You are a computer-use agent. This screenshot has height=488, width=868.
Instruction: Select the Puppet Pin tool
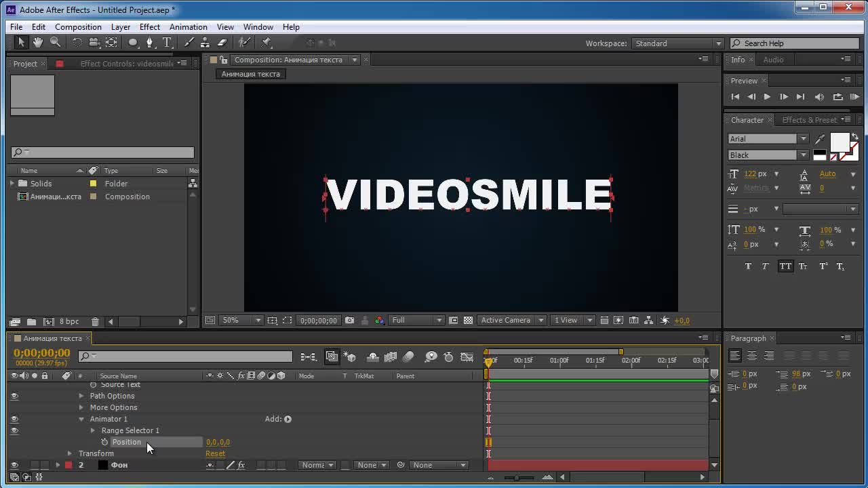(267, 43)
